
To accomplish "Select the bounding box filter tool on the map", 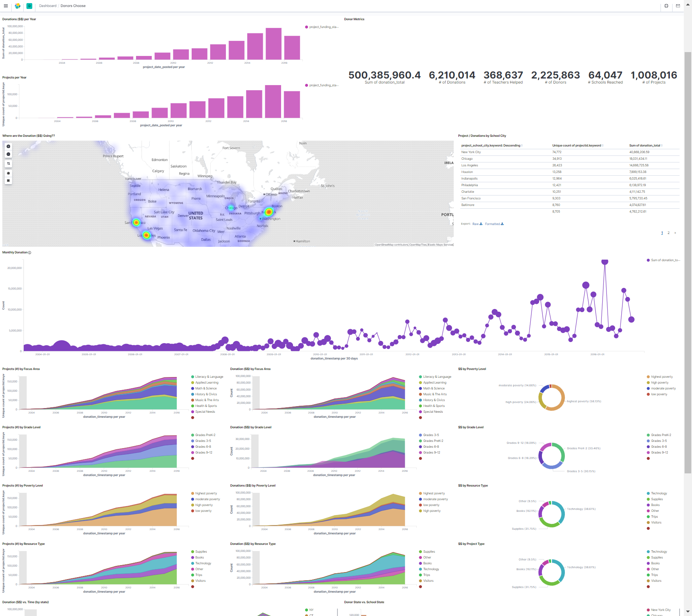I will [8, 180].
